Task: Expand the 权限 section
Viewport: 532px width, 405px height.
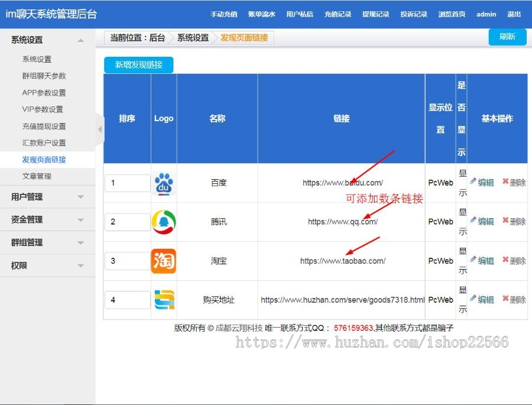Action: click(x=47, y=265)
